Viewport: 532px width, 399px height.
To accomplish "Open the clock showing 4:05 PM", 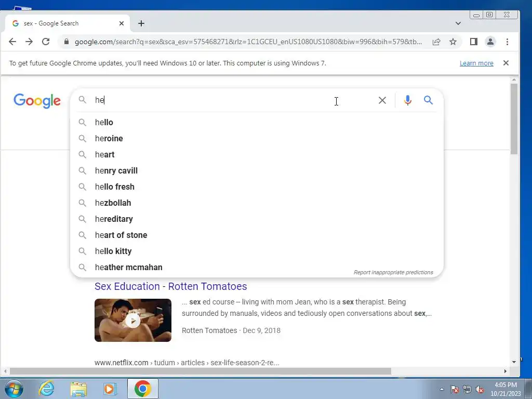I will 506,389.
